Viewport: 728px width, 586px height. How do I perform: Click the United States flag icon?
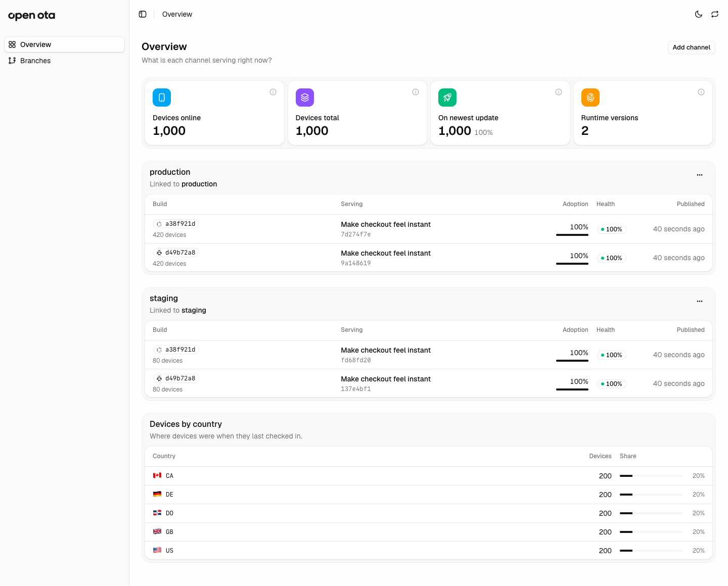(157, 550)
